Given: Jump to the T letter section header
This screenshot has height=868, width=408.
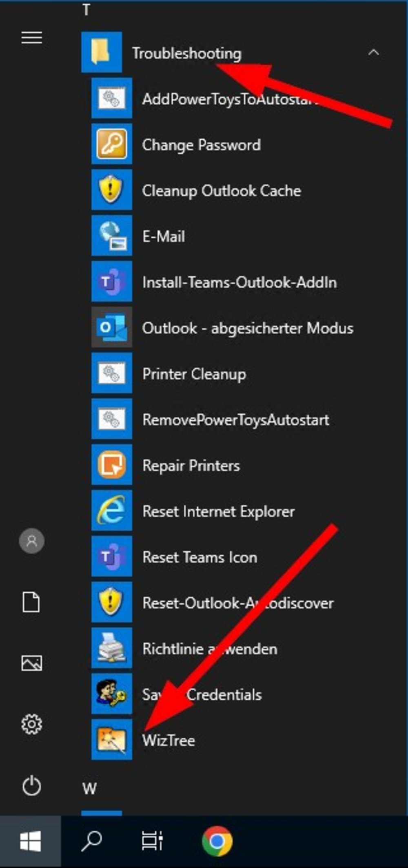Looking at the screenshot, I should [x=86, y=9].
